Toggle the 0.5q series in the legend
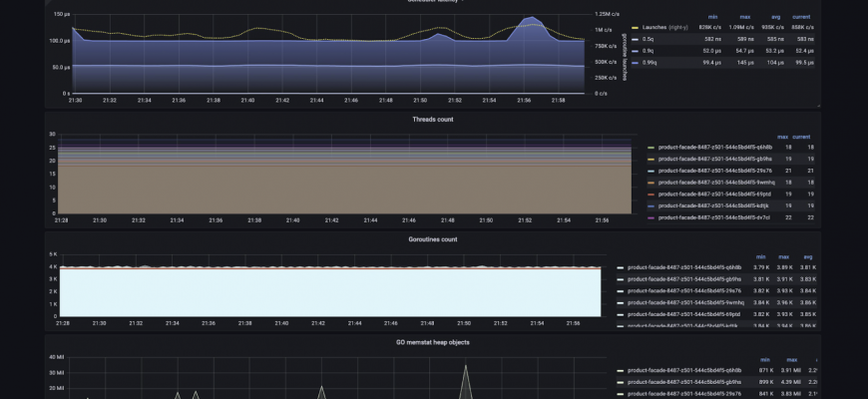 pyautogui.click(x=649, y=39)
